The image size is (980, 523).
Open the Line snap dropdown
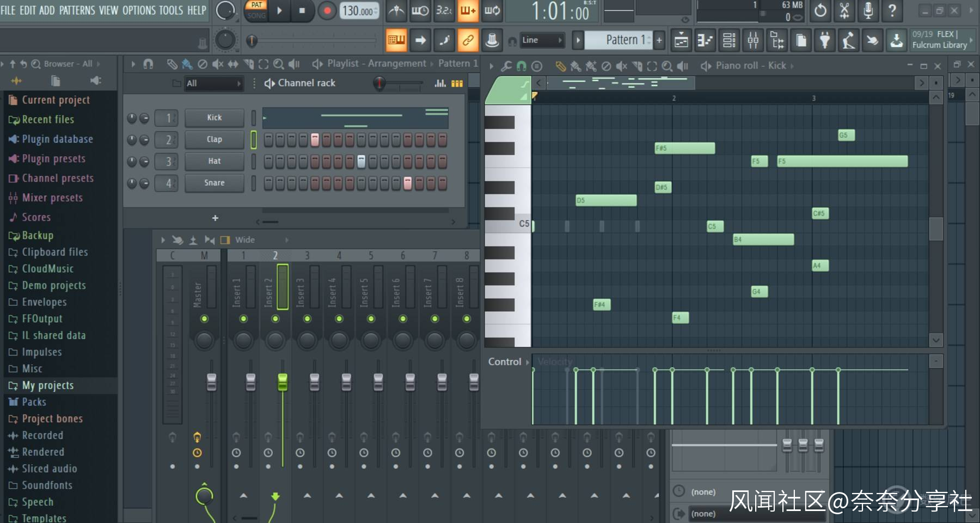[x=542, y=40]
